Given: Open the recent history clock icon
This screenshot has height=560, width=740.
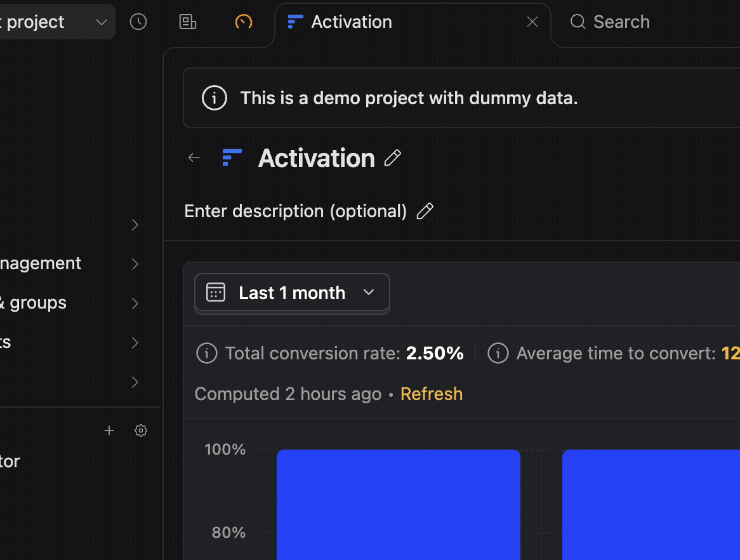Looking at the screenshot, I should pos(138,22).
